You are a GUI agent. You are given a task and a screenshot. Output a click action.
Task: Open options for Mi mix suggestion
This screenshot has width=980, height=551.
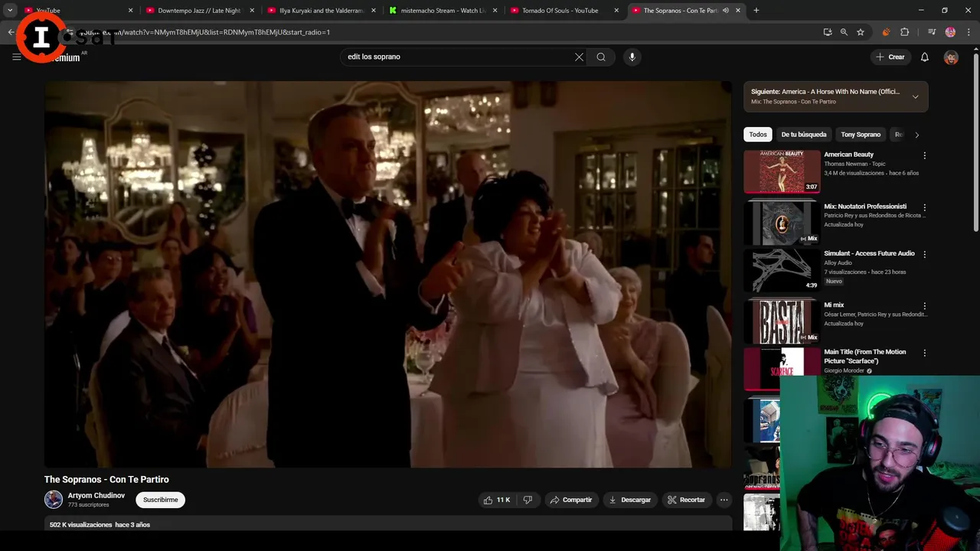[x=924, y=306]
